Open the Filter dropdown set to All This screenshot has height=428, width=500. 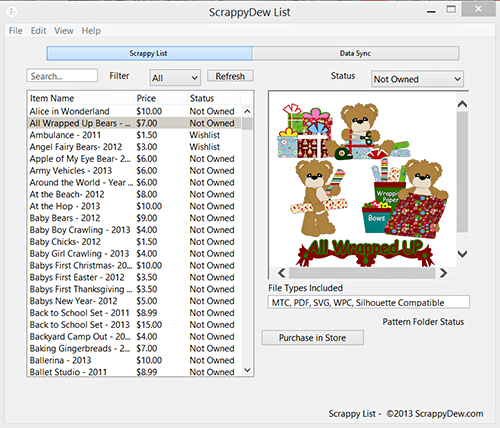tap(175, 78)
